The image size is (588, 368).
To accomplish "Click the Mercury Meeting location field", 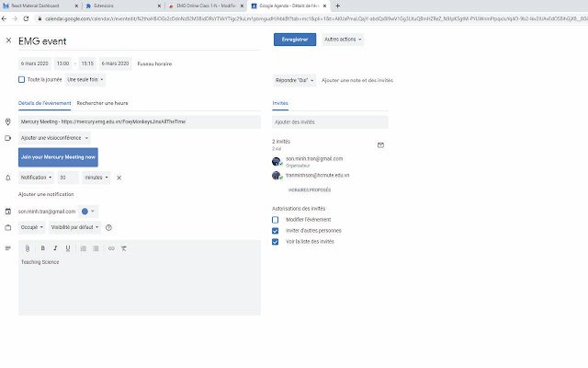I will point(140,121).
